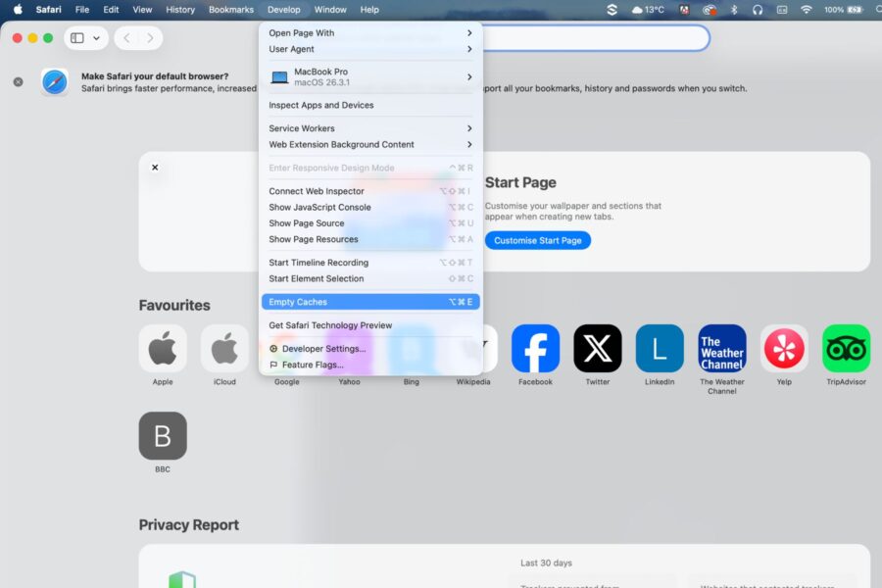The height and width of the screenshot is (588, 882).
Task: Open the Wi-Fi status menu
Action: pos(807,10)
